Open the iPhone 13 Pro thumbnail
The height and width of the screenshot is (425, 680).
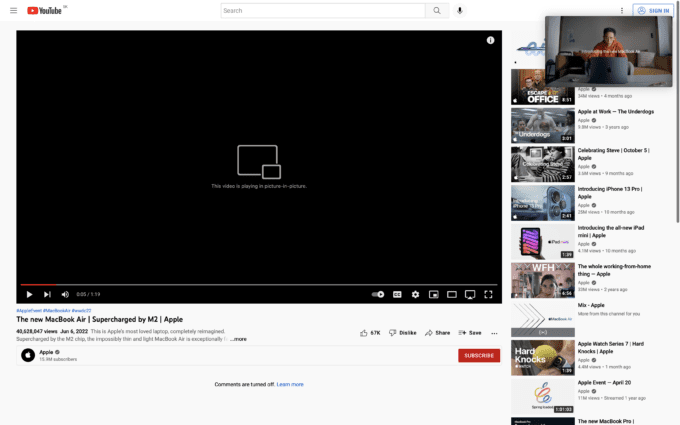(x=543, y=203)
